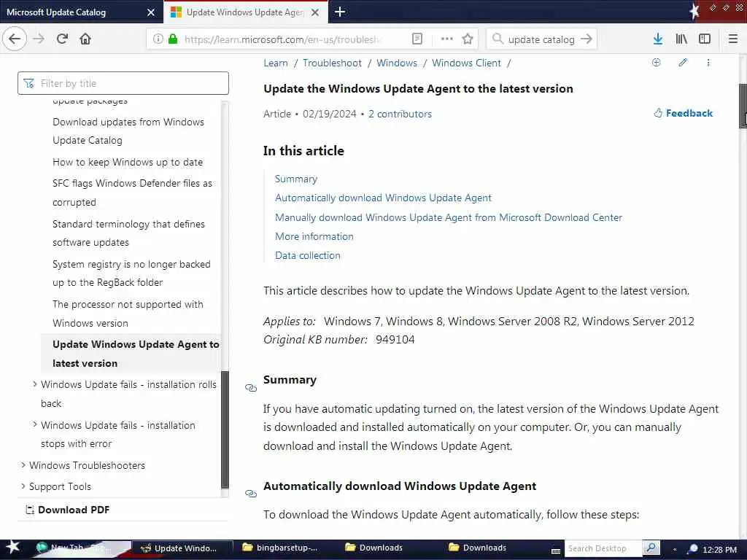
Task: Open System registry no longer backed up article
Action: (131, 273)
